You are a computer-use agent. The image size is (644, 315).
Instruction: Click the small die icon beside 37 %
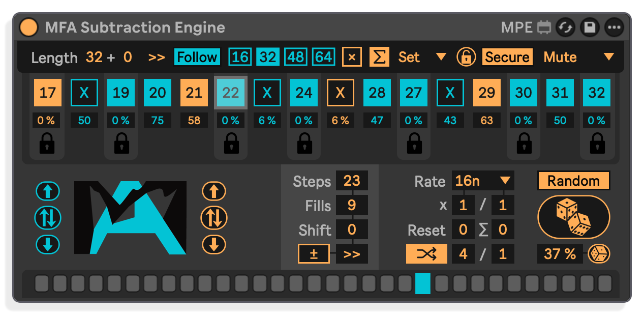coord(599,254)
